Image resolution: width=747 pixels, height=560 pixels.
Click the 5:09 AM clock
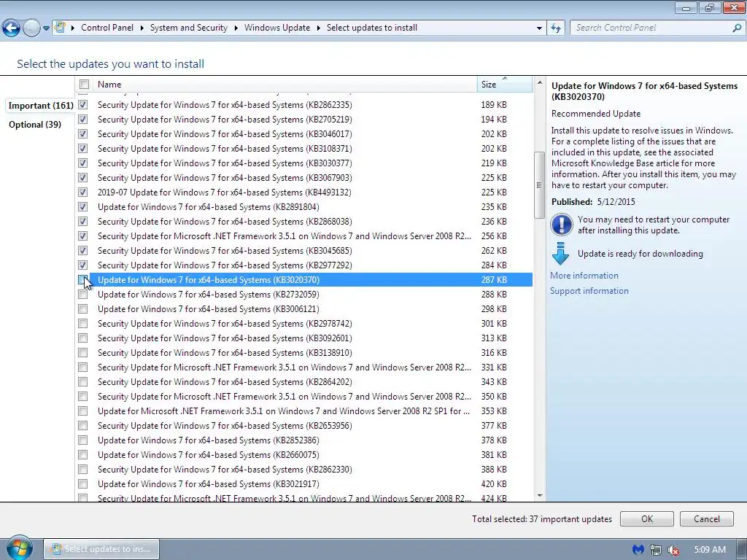click(710, 550)
